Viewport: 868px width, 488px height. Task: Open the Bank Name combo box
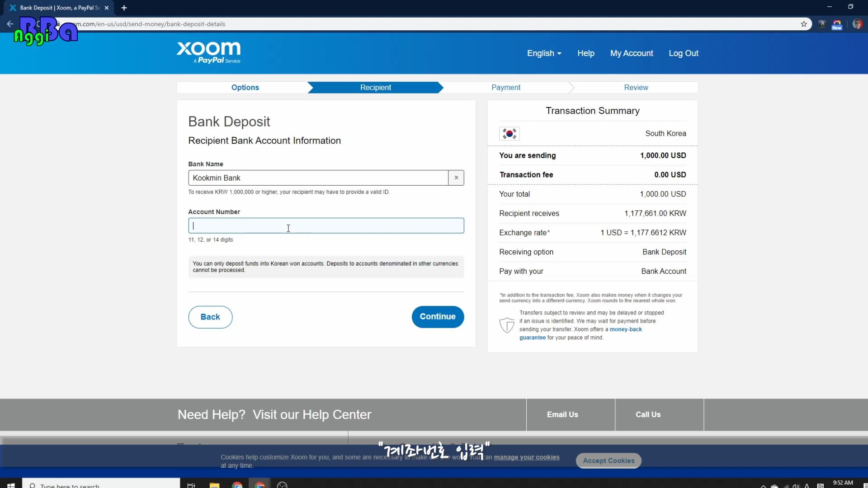(x=318, y=178)
